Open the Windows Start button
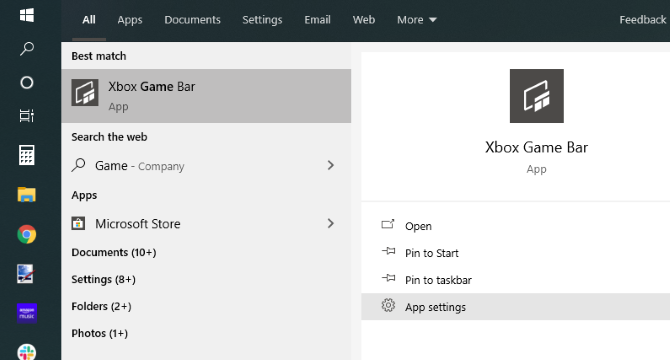This screenshot has height=360, width=670. [x=26, y=15]
